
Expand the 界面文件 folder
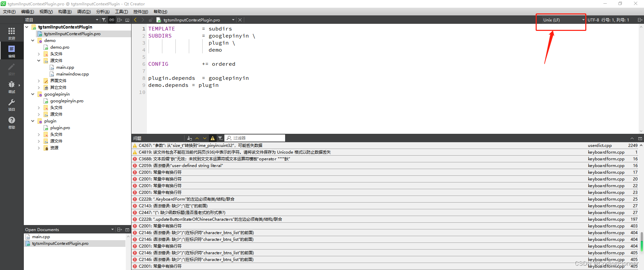pos(39,81)
